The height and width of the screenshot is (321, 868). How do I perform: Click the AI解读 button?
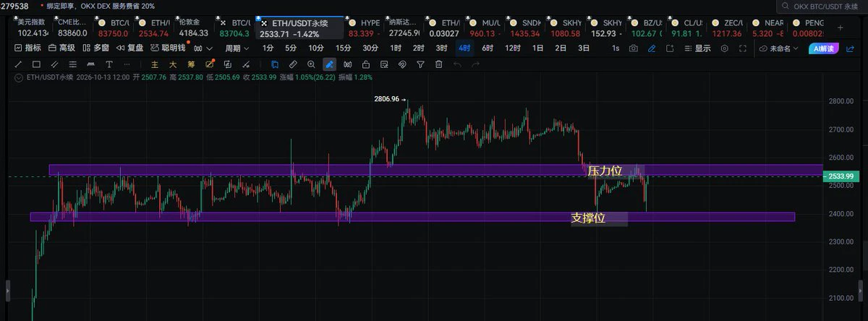(823, 48)
